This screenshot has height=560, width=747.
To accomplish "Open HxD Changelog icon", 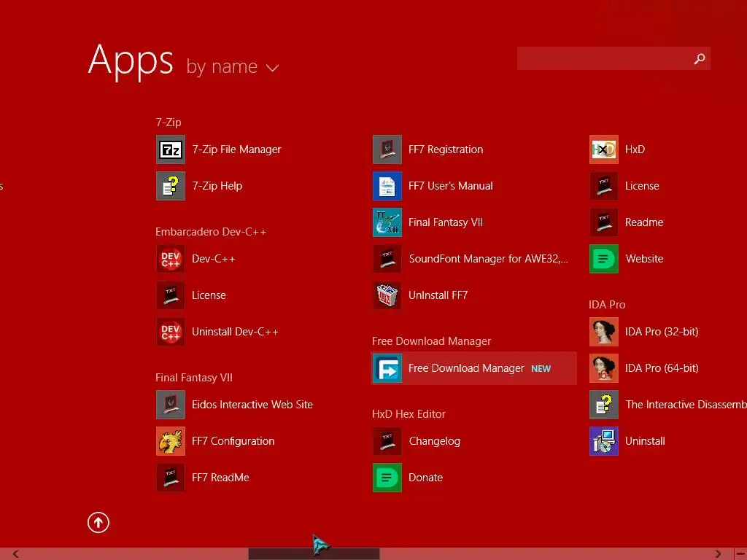I will pyautogui.click(x=387, y=441).
